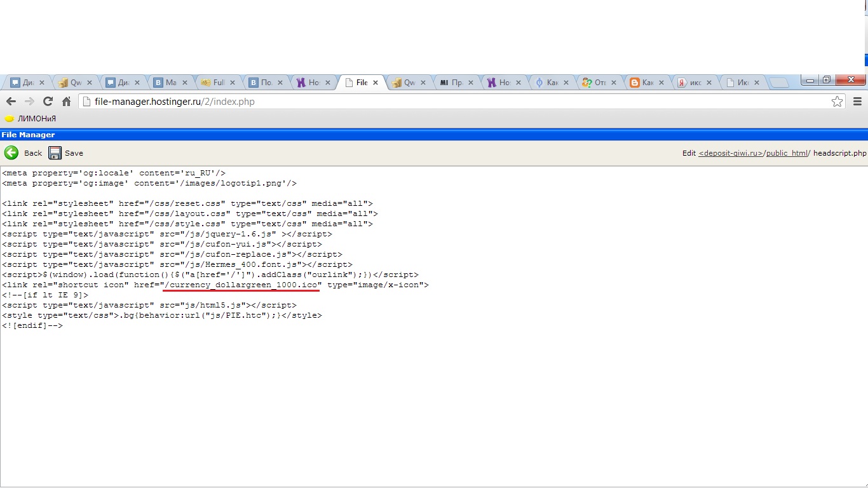Click the currency_dollargreen_1000.ico href text
The image size is (868, 488).
click(x=241, y=285)
